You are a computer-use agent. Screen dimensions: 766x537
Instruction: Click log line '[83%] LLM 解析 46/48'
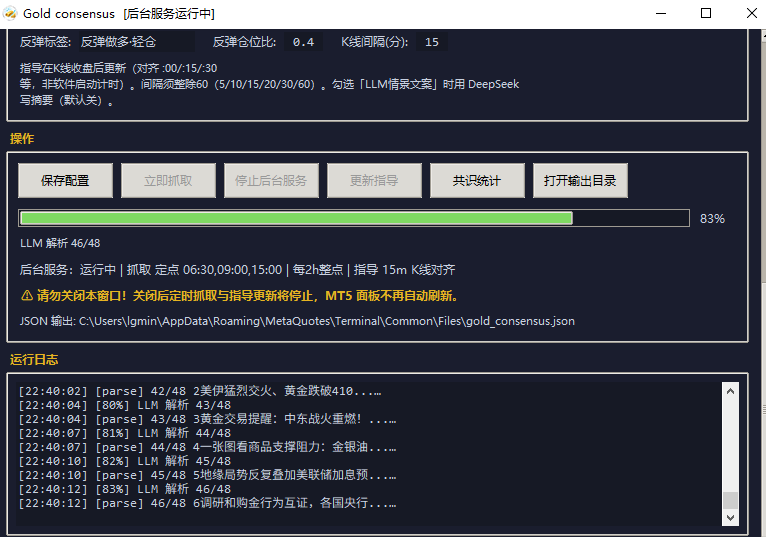pyautogui.click(x=125, y=489)
